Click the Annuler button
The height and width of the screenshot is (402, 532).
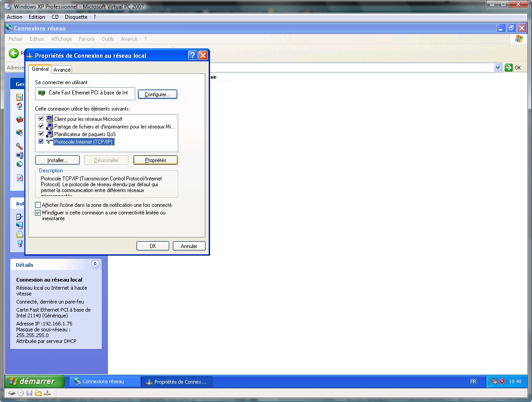point(189,246)
